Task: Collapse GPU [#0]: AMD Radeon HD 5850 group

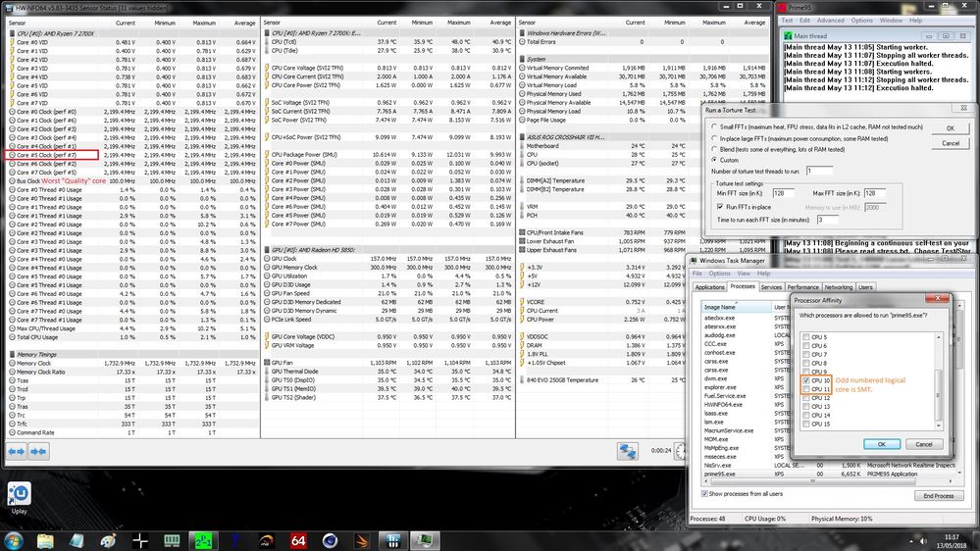Action: (x=267, y=250)
